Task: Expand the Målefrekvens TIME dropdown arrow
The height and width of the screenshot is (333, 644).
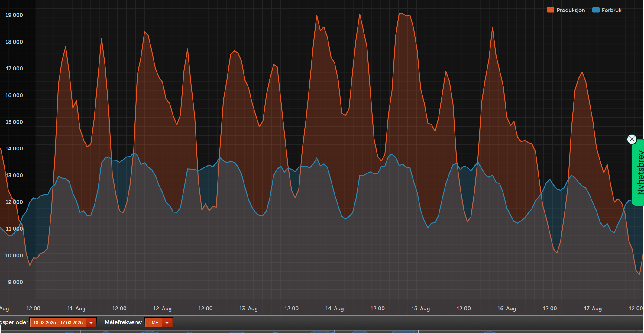Action: (x=167, y=323)
